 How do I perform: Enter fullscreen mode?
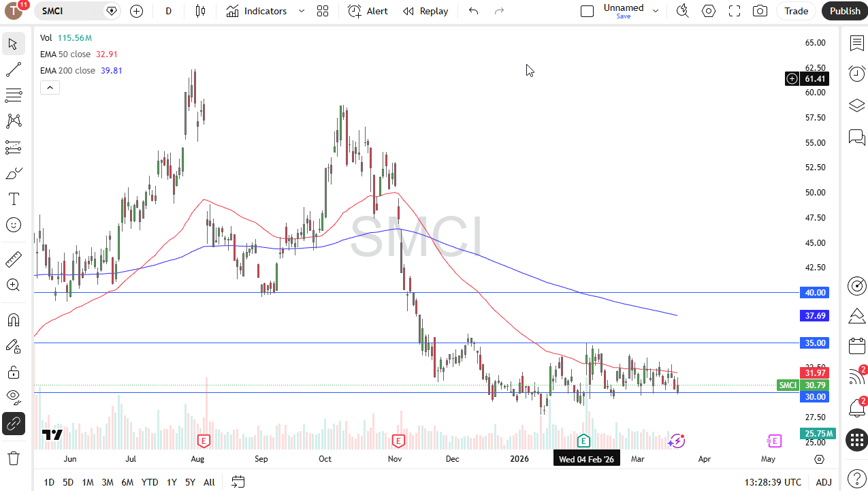click(x=735, y=11)
